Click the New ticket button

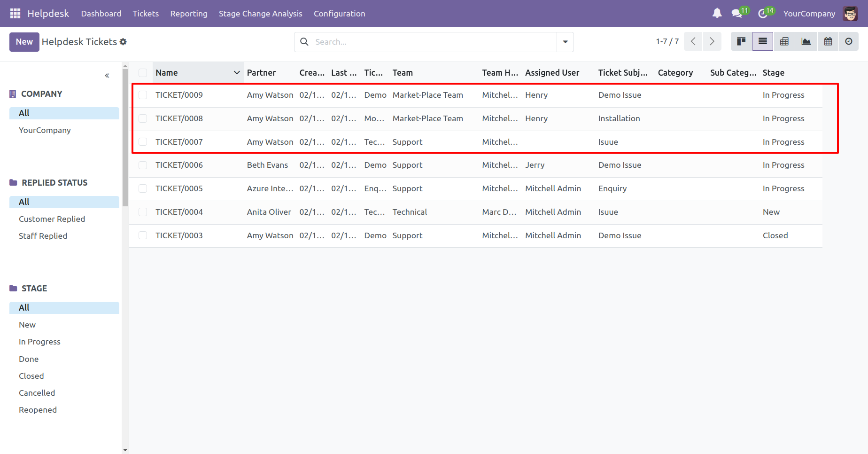click(24, 42)
